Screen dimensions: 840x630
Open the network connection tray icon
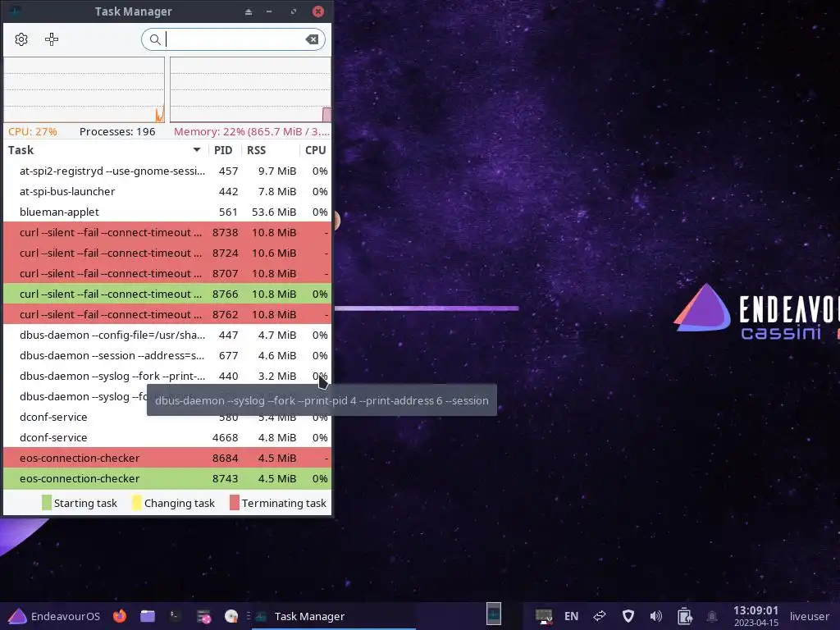click(544, 616)
